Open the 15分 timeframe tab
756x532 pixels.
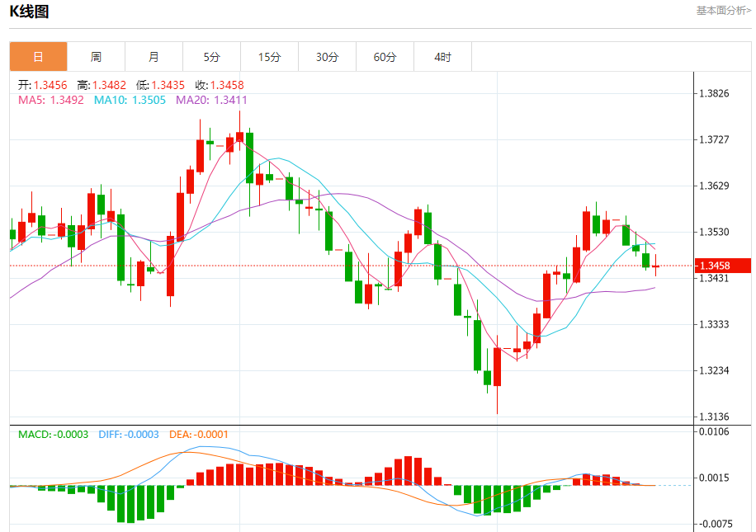[x=270, y=57]
